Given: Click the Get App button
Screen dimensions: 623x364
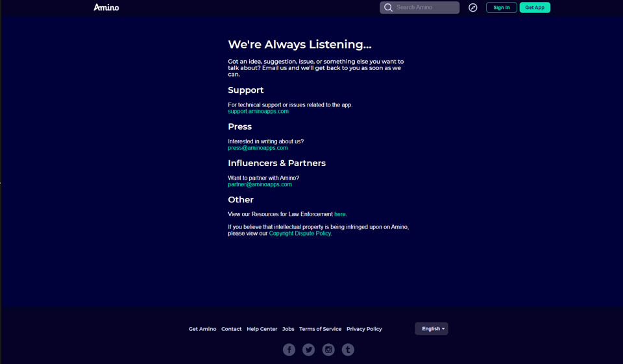Looking at the screenshot, I should 535,8.
